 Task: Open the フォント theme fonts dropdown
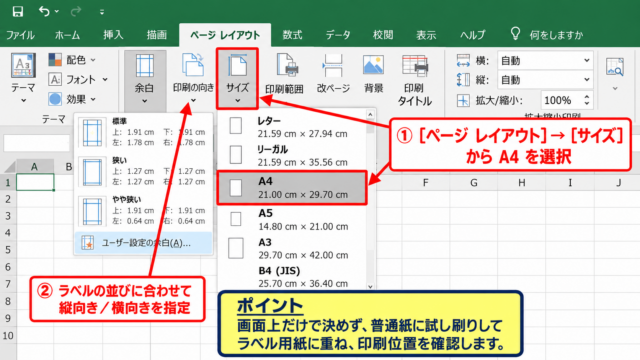click(x=78, y=79)
